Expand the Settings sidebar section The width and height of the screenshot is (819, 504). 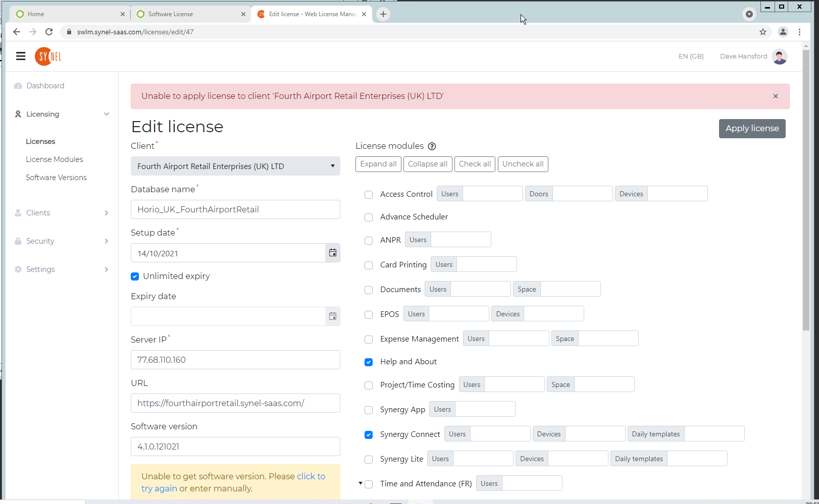[107, 269]
